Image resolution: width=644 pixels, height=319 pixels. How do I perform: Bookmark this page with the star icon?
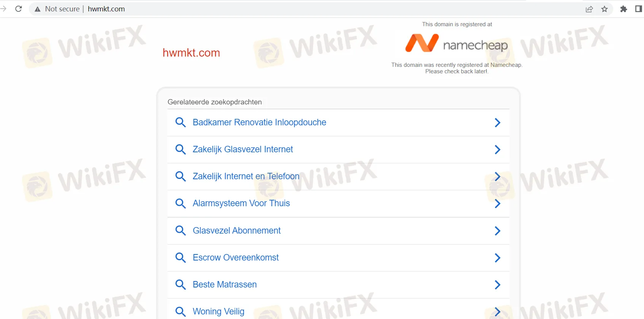[604, 9]
